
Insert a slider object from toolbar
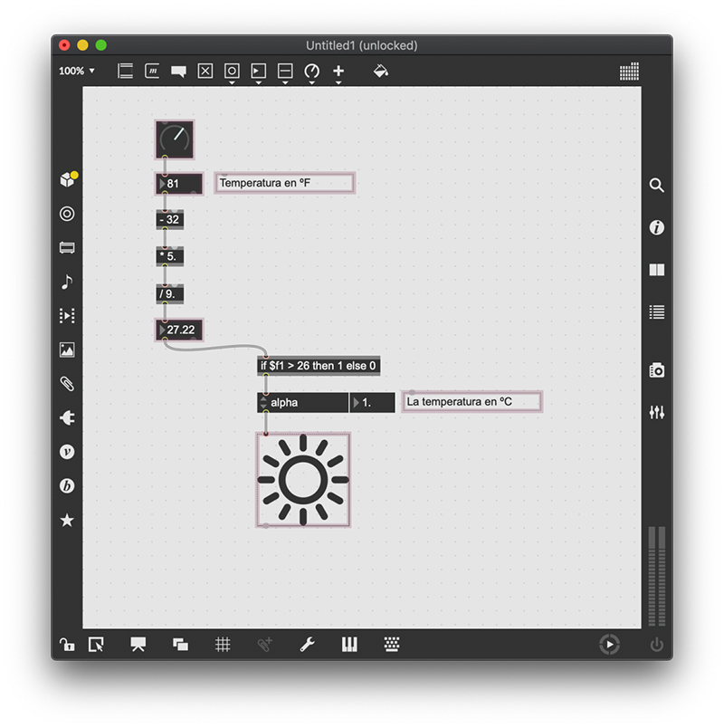point(285,71)
